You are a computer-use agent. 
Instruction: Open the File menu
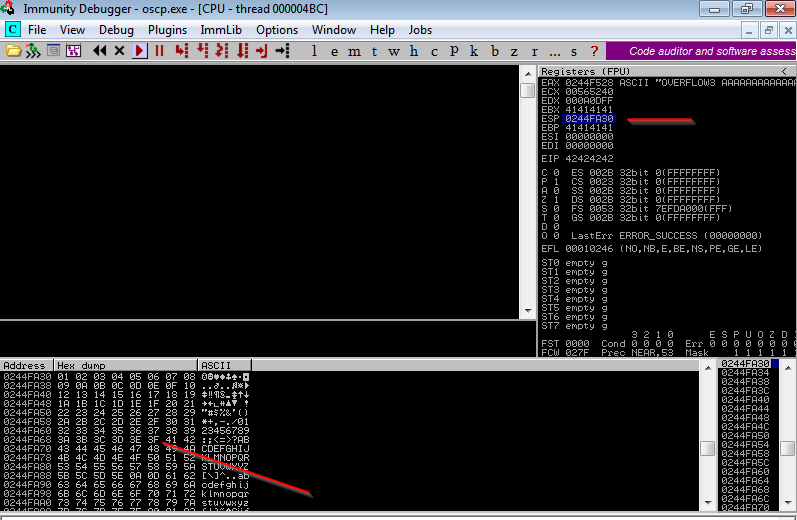[37, 30]
